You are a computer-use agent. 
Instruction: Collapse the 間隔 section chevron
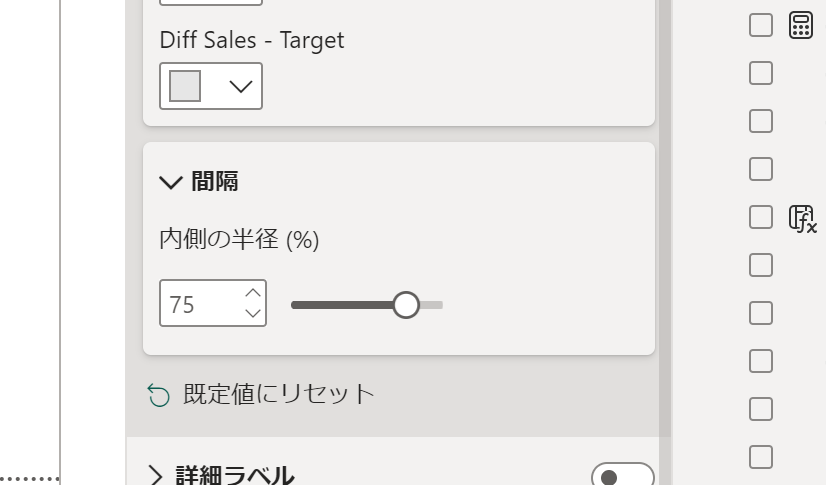pos(171,183)
